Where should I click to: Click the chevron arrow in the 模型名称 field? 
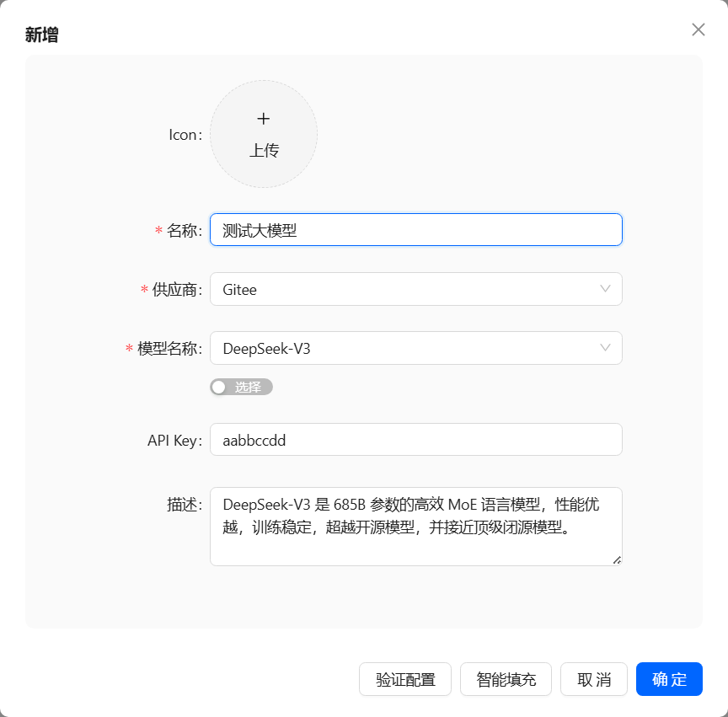point(605,348)
